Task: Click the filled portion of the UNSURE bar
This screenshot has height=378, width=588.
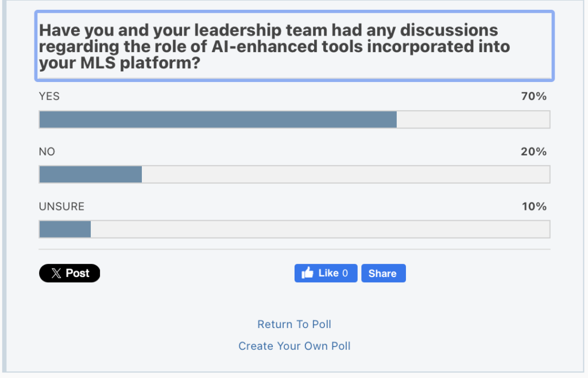Action: coord(65,229)
